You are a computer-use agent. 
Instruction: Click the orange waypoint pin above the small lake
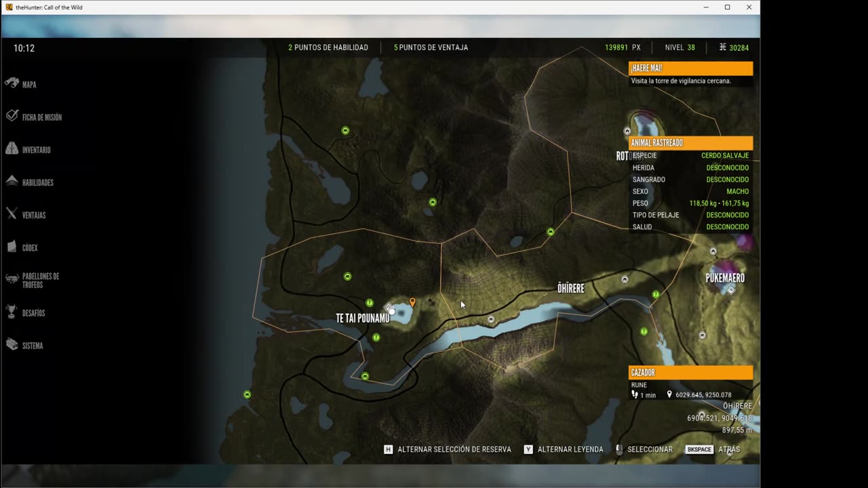coord(412,302)
